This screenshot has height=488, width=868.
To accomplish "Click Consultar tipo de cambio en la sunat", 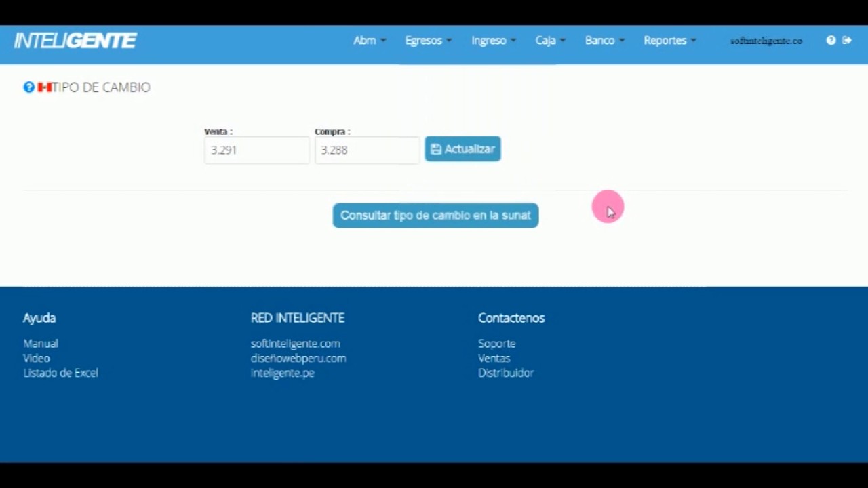I will pos(435,216).
